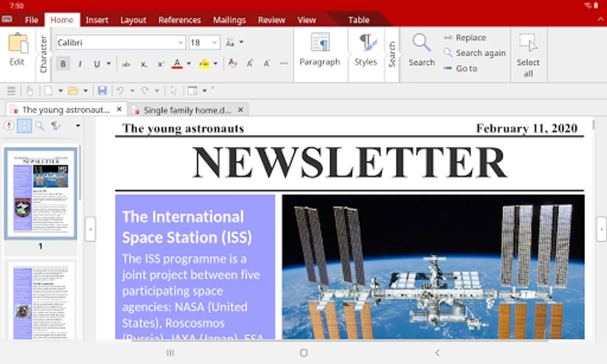Open the Styles icon
Image resolution: width=607 pixels, height=364 pixels.
point(366,43)
